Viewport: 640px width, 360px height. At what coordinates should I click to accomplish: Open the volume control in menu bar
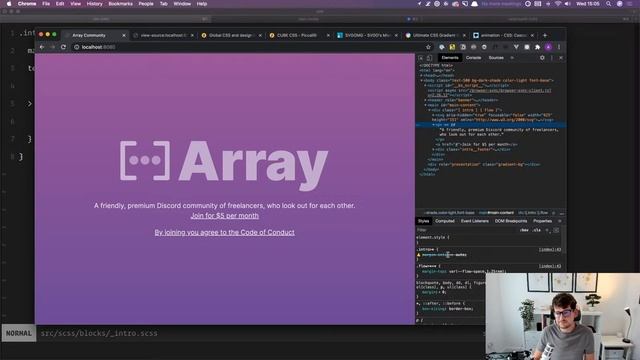(x=567, y=4)
